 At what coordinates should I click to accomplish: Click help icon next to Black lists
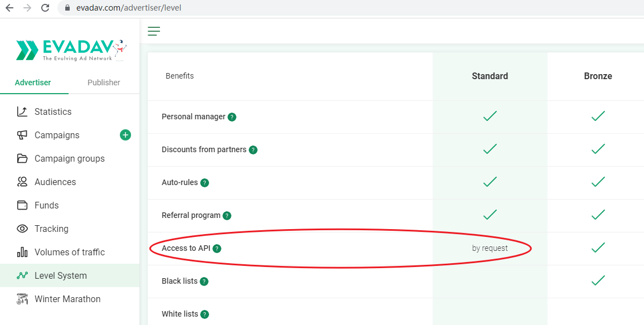[x=204, y=282]
